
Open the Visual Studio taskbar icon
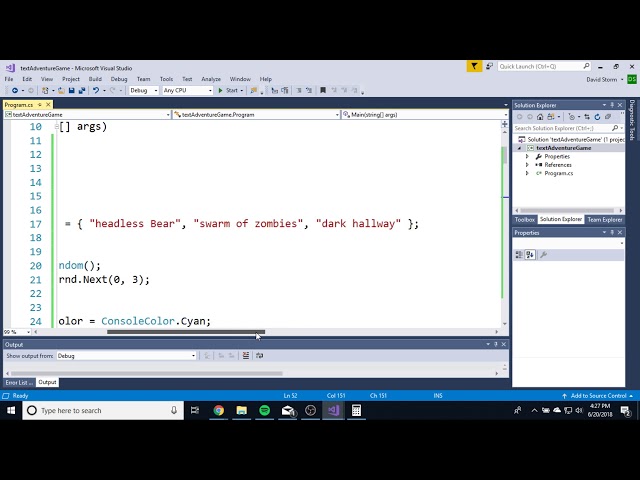click(x=333, y=410)
